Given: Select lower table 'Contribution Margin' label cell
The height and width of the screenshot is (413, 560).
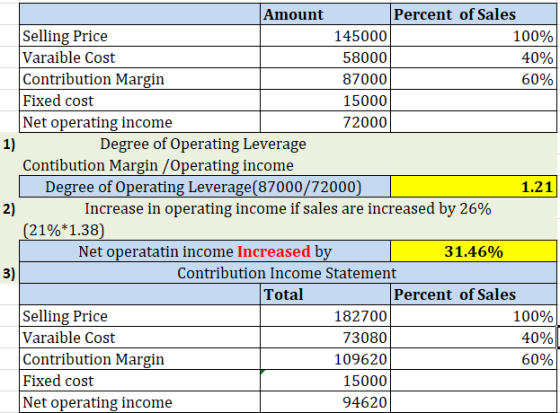Looking at the screenshot, I should [x=140, y=359].
